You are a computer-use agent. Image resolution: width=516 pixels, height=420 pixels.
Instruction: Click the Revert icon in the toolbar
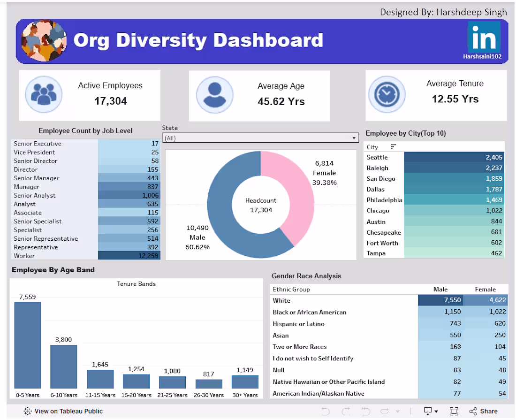(x=366, y=411)
